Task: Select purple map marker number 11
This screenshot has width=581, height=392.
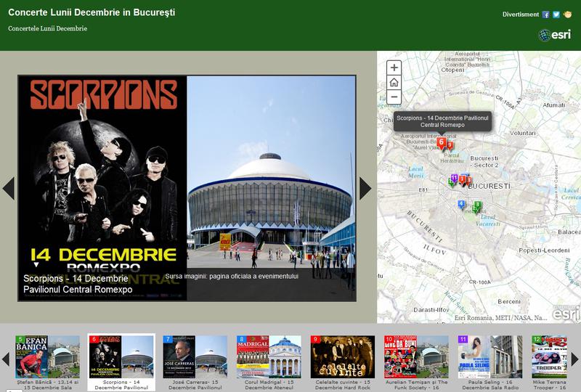Action: [x=454, y=179]
